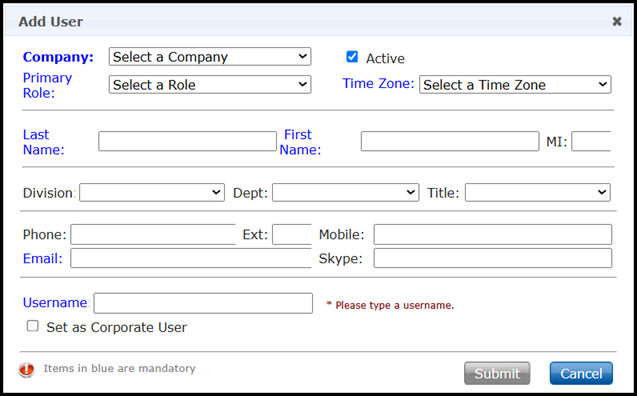Image resolution: width=637 pixels, height=396 pixels.
Task: Click the 'Email:' label
Action: (43, 258)
